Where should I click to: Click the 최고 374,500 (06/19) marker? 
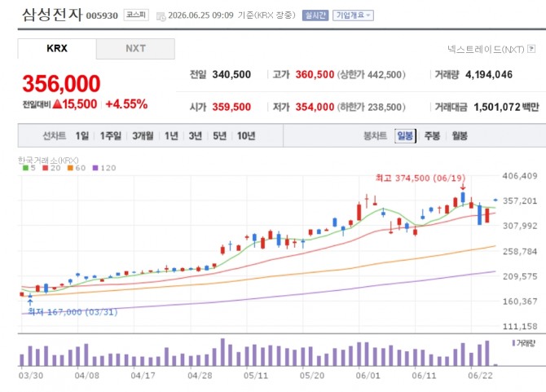pyautogui.click(x=421, y=178)
